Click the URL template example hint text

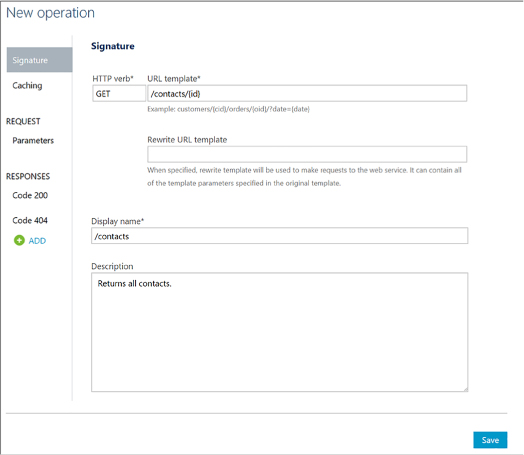click(229, 109)
